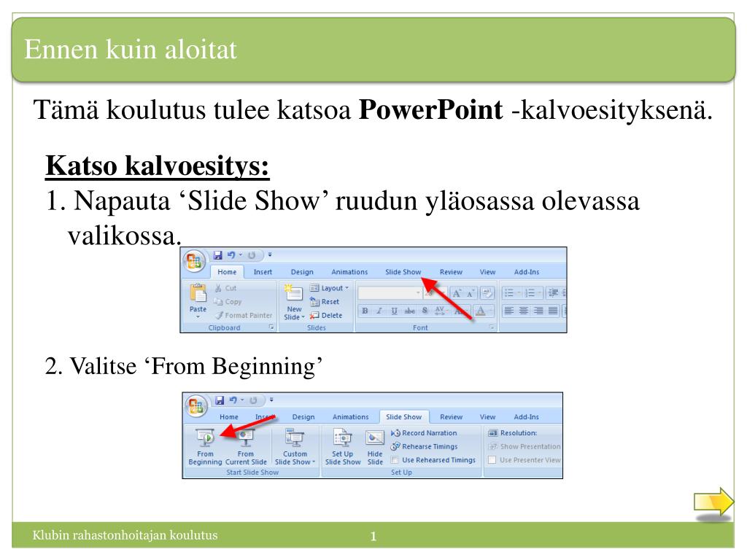Click the Align Text Right icon
747x560 pixels.
tap(538, 311)
